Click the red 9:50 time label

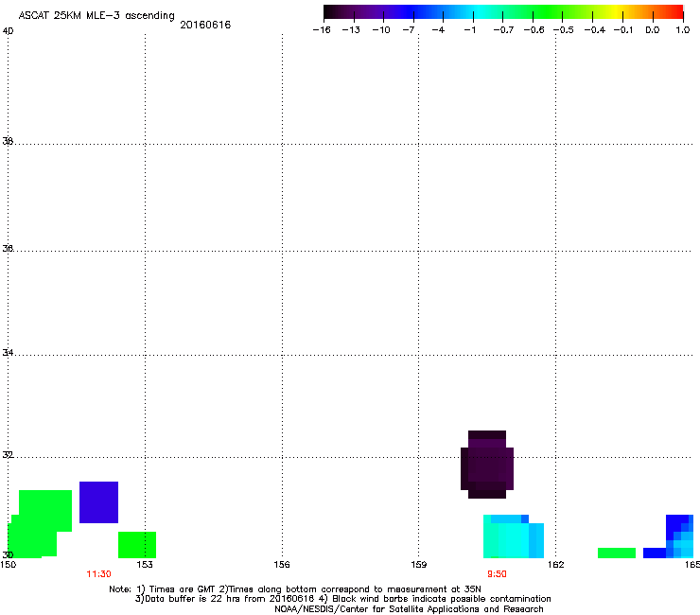[497, 574]
